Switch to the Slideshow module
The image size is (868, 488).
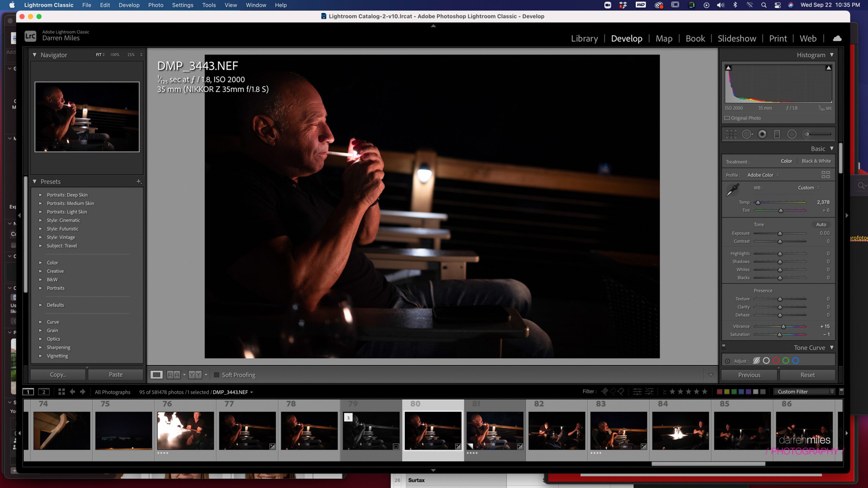pos(737,38)
